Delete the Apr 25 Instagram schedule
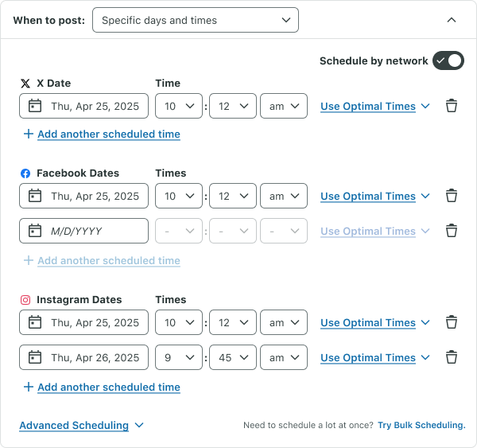The width and height of the screenshot is (477, 448). 452,322
